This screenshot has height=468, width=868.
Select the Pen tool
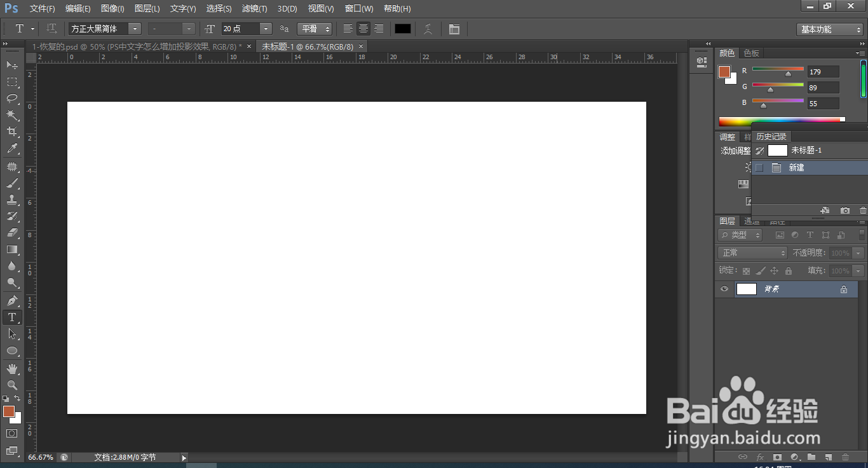point(12,301)
